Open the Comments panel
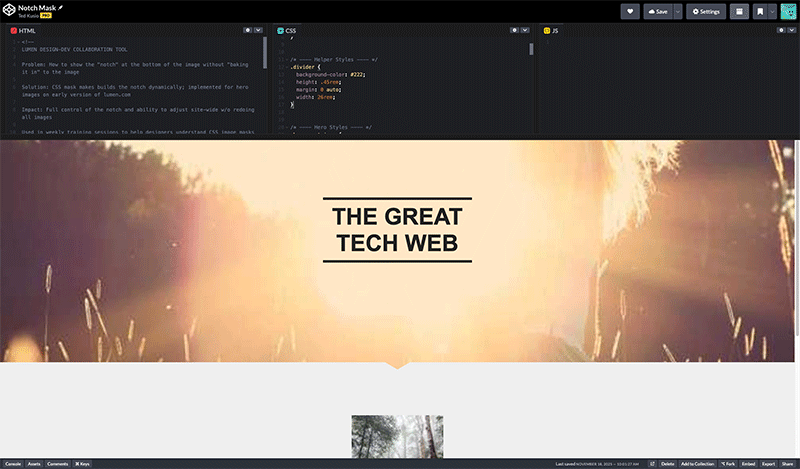 (x=58, y=464)
